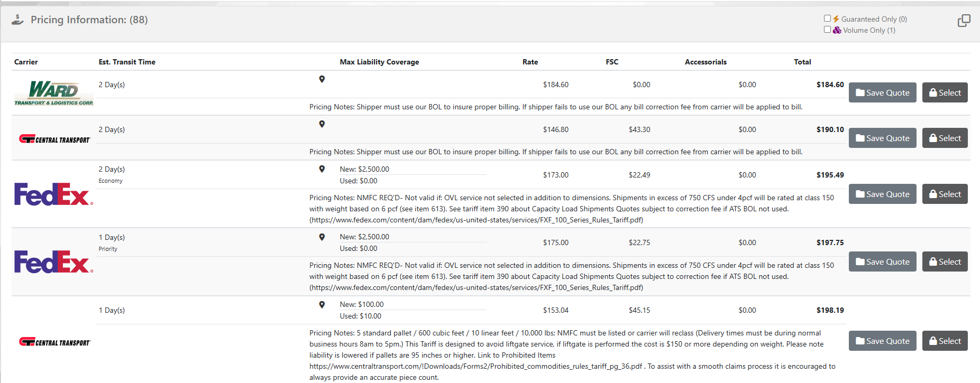The image size is (980, 383).
Task: Enable the Guaranteed Only checkbox
Action: pos(827,18)
